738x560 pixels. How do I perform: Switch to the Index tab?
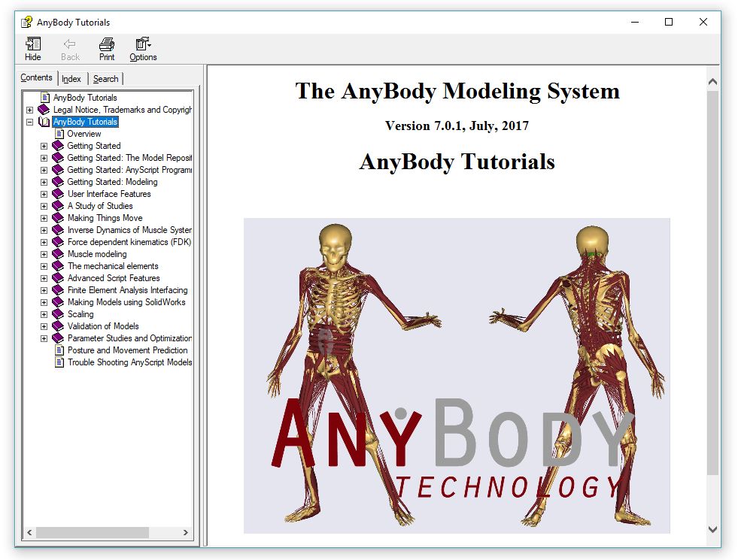pyautogui.click(x=71, y=79)
